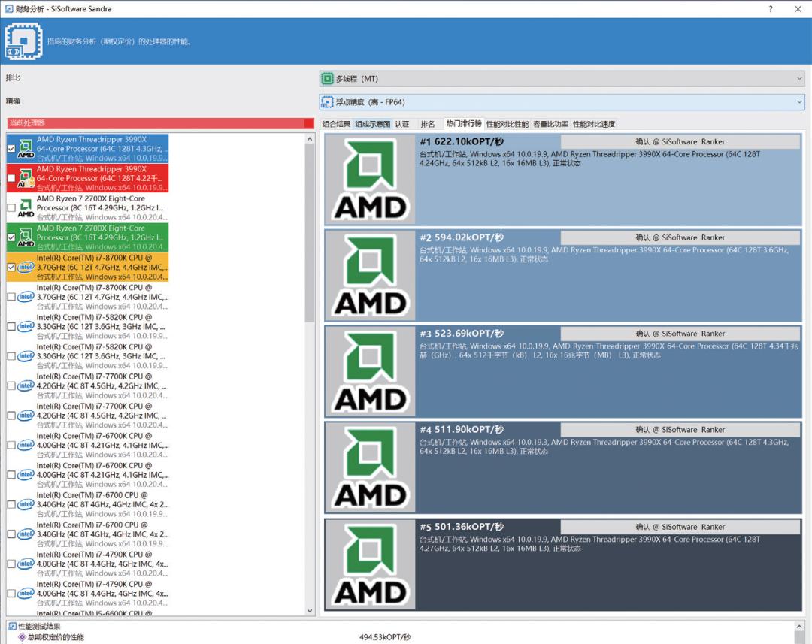Click the AMD icon in the blue Threadripper 3990X row
Screen dimensions: 812x644
click(26, 149)
